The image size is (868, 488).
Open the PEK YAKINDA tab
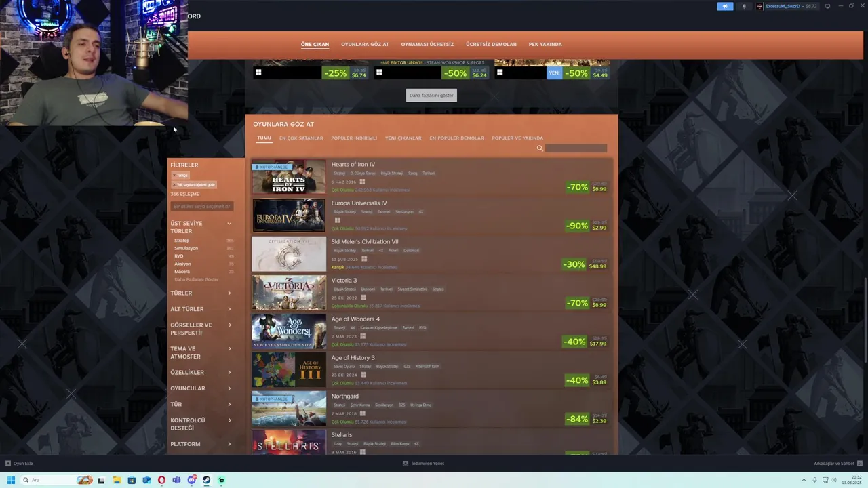(x=545, y=44)
